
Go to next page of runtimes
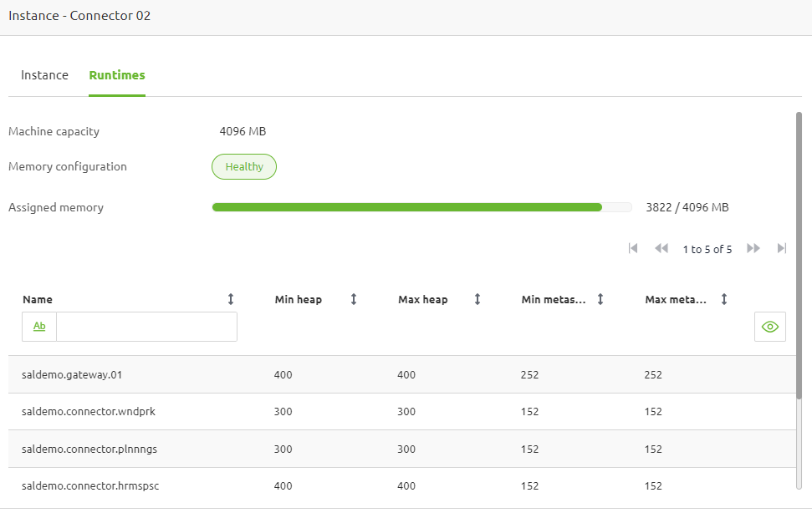point(753,248)
